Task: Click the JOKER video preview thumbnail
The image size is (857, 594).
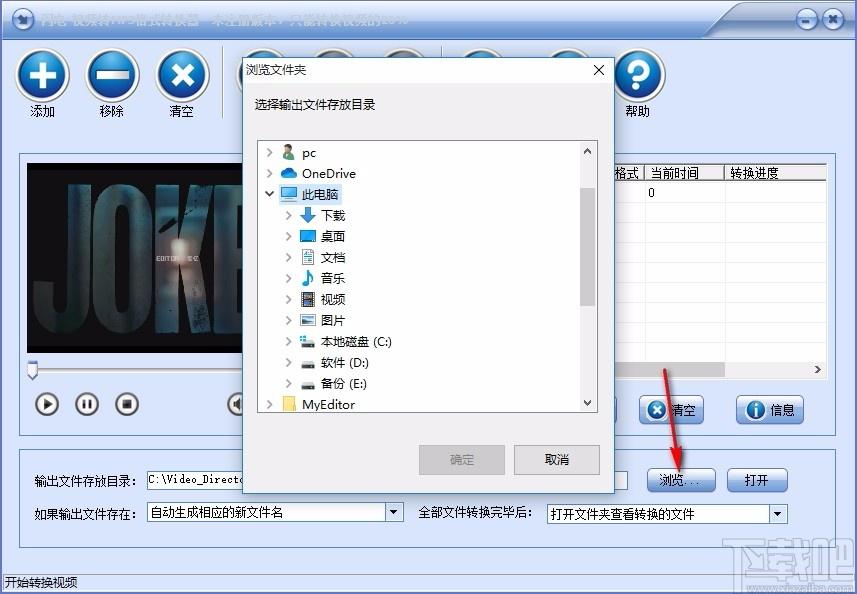Action: 135,257
